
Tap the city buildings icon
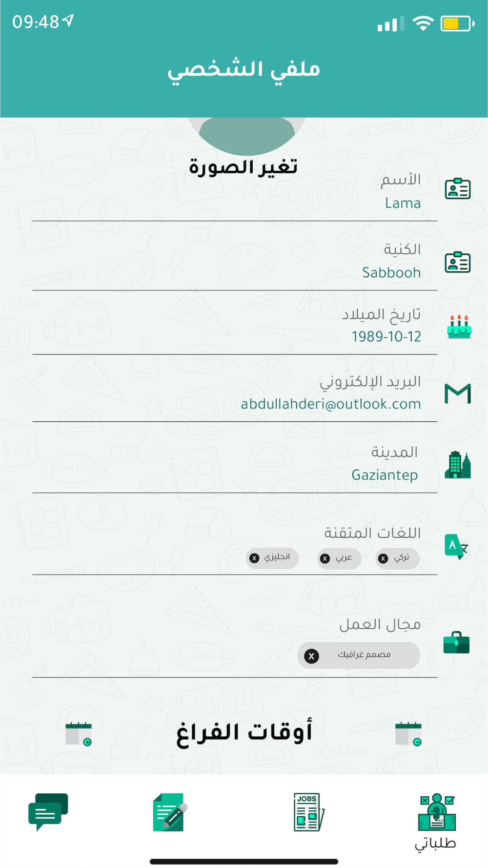[458, 464]
